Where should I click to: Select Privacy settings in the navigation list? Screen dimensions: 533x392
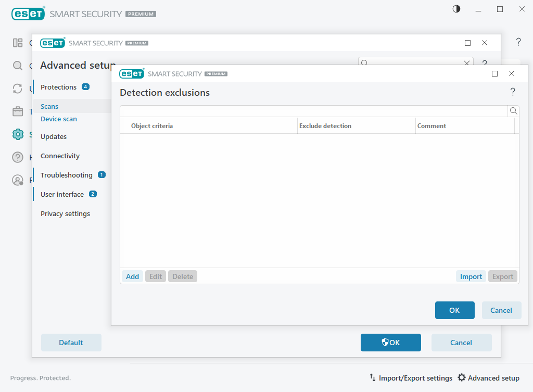[65, 213]
